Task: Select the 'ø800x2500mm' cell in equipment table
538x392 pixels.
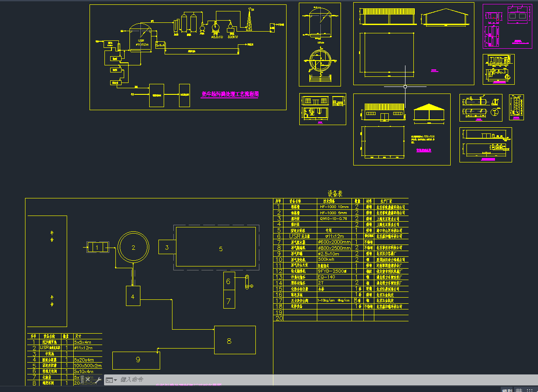Action: point(334,248)
